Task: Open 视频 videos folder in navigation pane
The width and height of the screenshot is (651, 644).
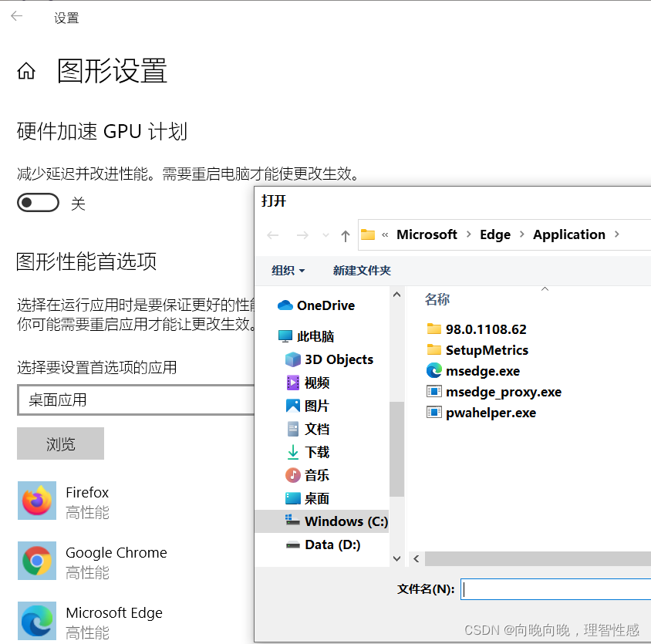Action: (308, 383)
